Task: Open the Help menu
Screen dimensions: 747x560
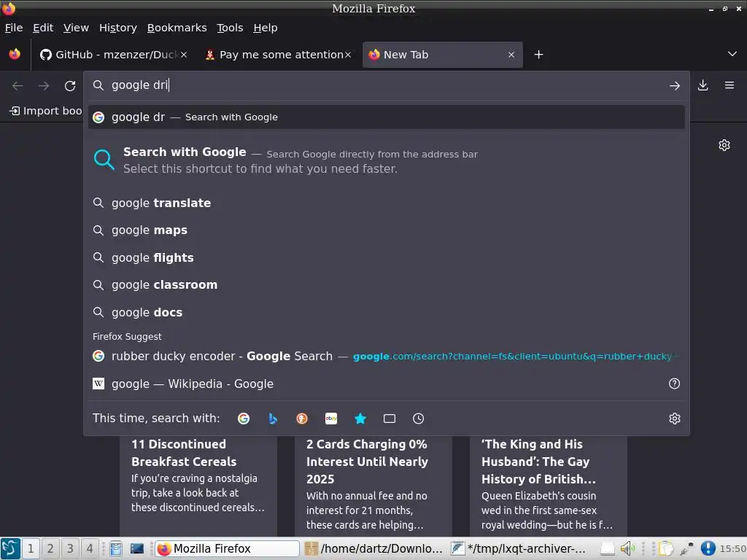Action: point(266,28)
